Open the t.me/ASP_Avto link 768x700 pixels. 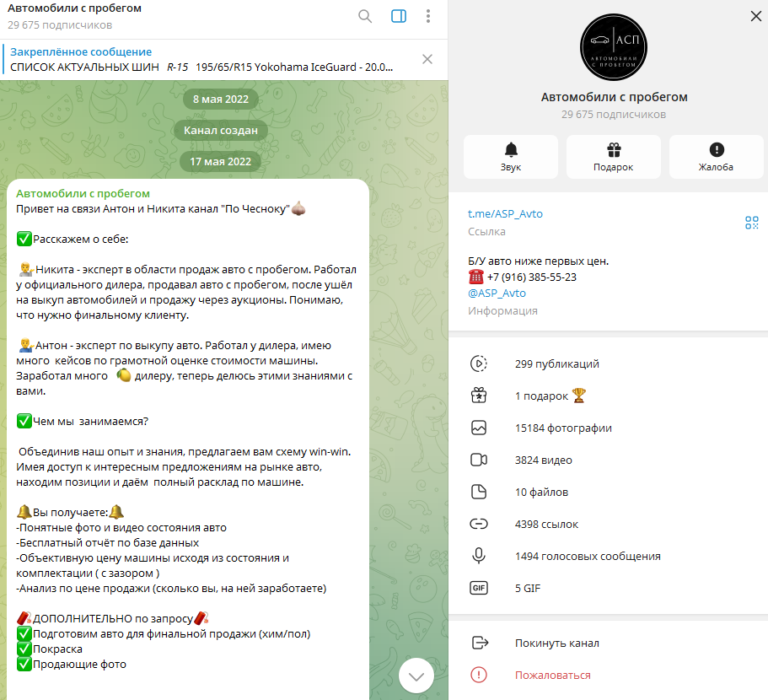(x=505, y=214)
